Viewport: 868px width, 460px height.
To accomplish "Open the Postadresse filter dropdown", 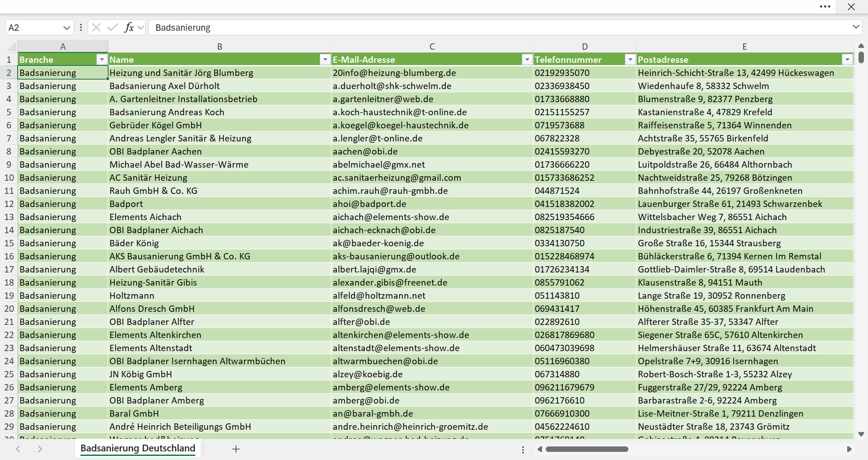I will [847, 60].
